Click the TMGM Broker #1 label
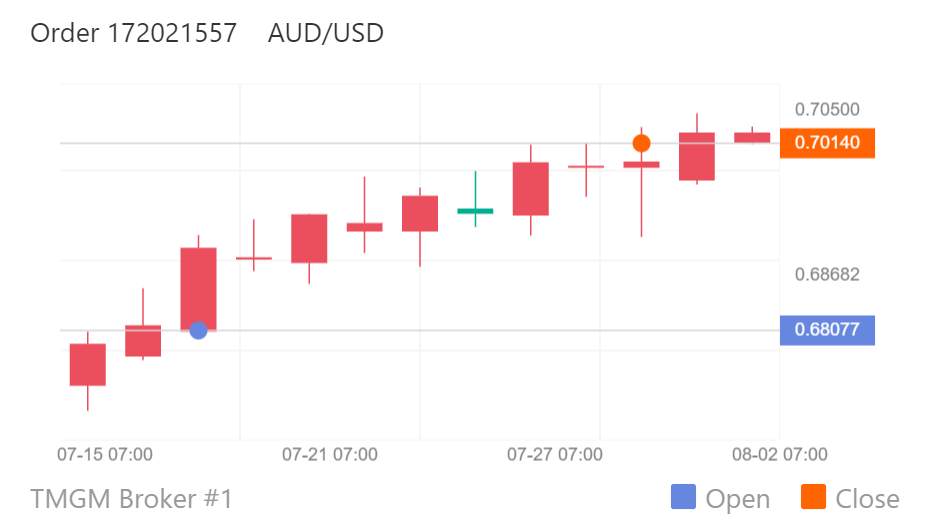The image size is (930, 528). point(131,498)
